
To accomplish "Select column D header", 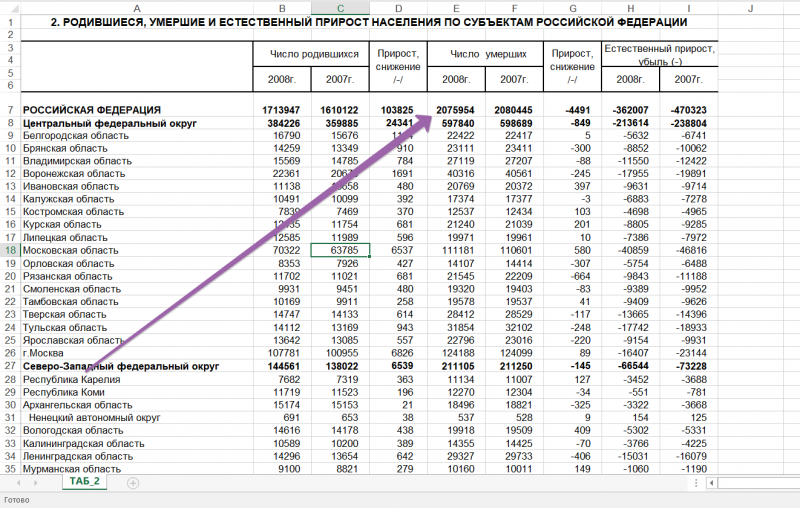I will coord(398,8).
